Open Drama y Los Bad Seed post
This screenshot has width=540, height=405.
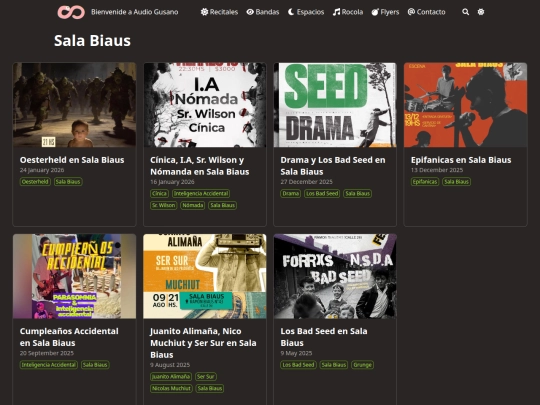tap(333, 166)
